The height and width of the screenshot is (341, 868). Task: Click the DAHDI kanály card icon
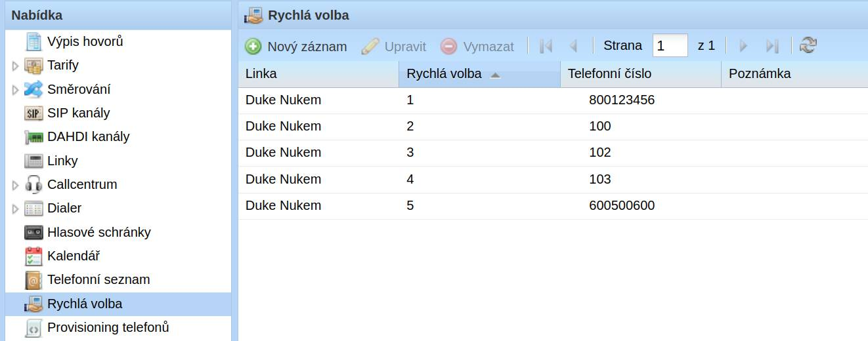point(33,137)
